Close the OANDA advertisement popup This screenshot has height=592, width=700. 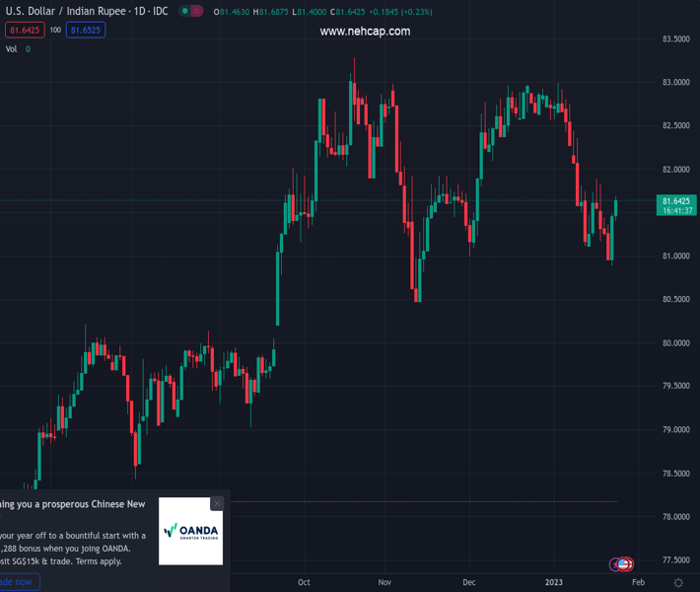[x=217, y=503]
